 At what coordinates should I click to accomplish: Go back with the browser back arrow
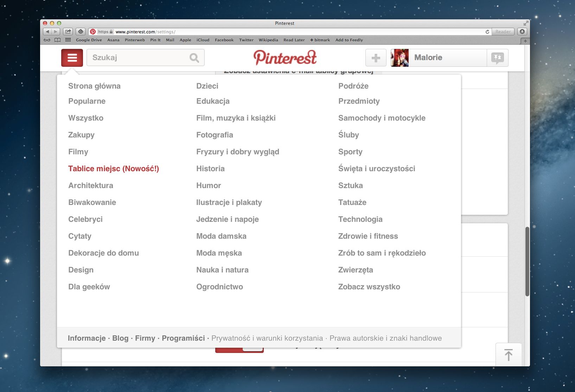(47, 32)
